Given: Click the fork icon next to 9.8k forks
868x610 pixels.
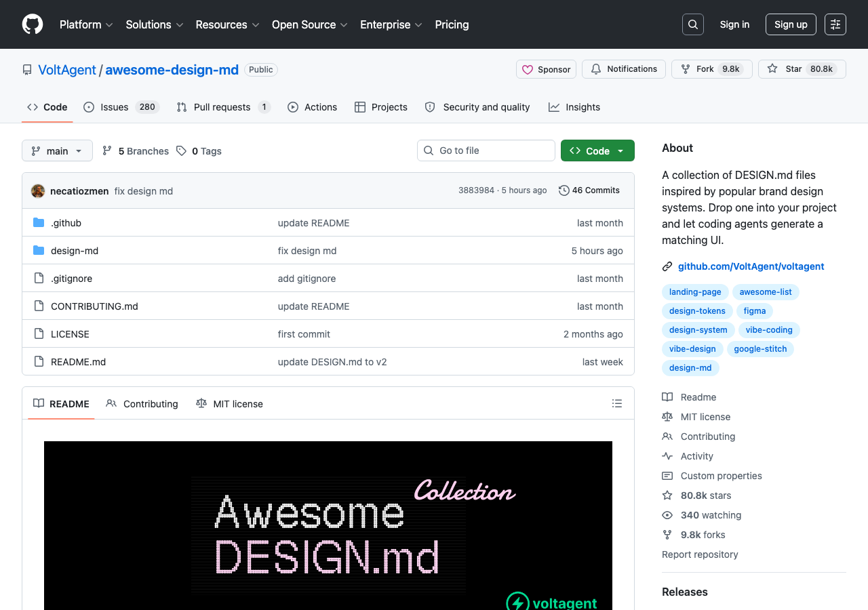Looking at the screenshot, I should pyautogui.click(x=667, y=535).
